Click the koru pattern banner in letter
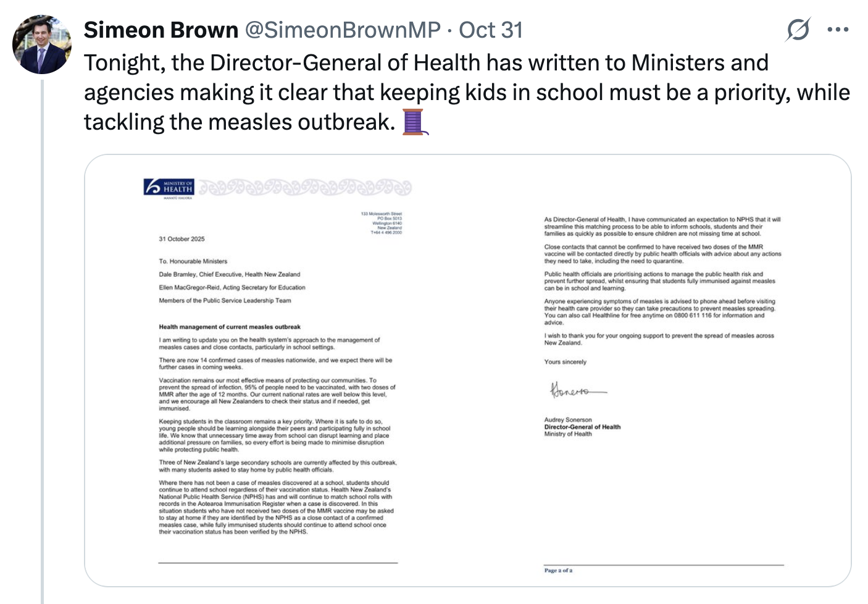 (305, 187)
